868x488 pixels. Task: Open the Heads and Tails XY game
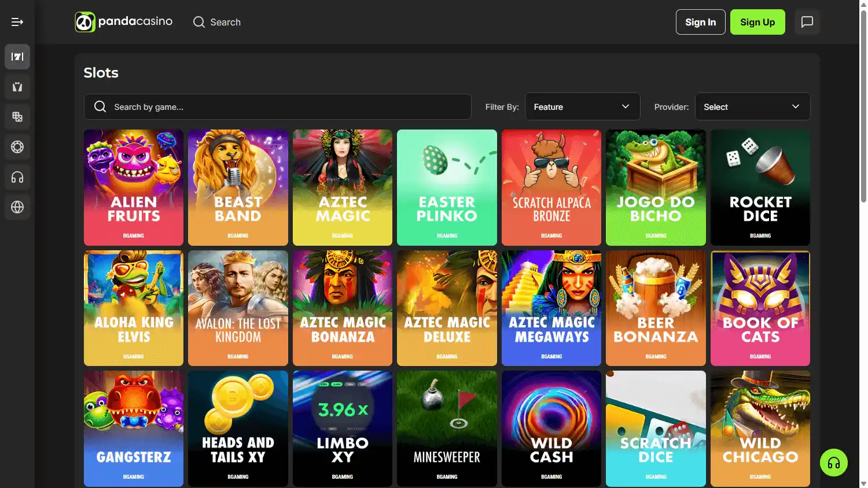click(x=238, y=428)
